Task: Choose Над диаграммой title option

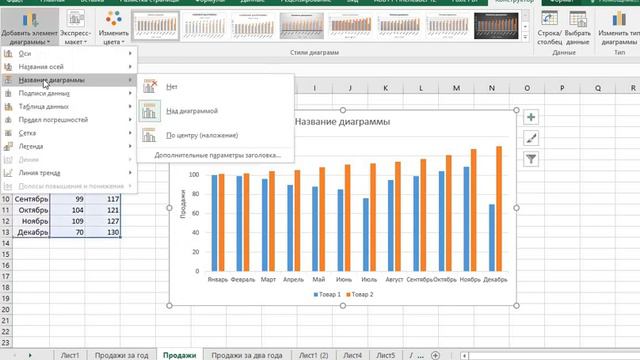Action: coord(215,111)
